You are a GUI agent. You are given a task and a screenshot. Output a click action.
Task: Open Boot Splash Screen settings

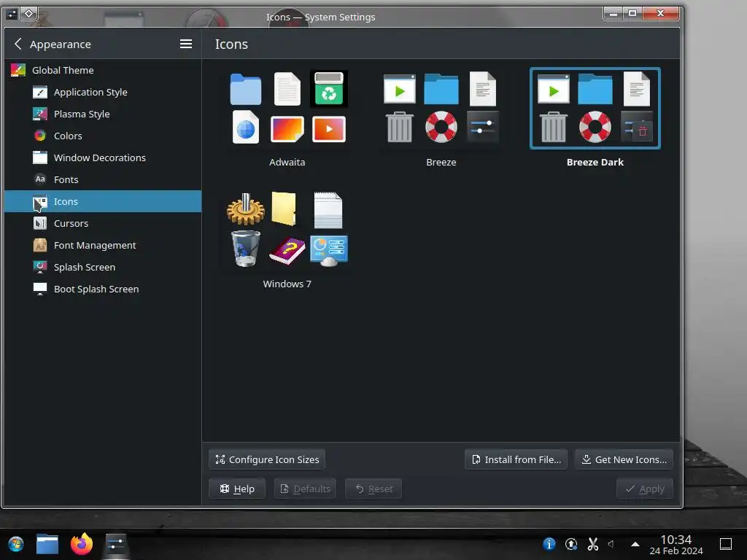pyautogui.click(x=103, y=289)
